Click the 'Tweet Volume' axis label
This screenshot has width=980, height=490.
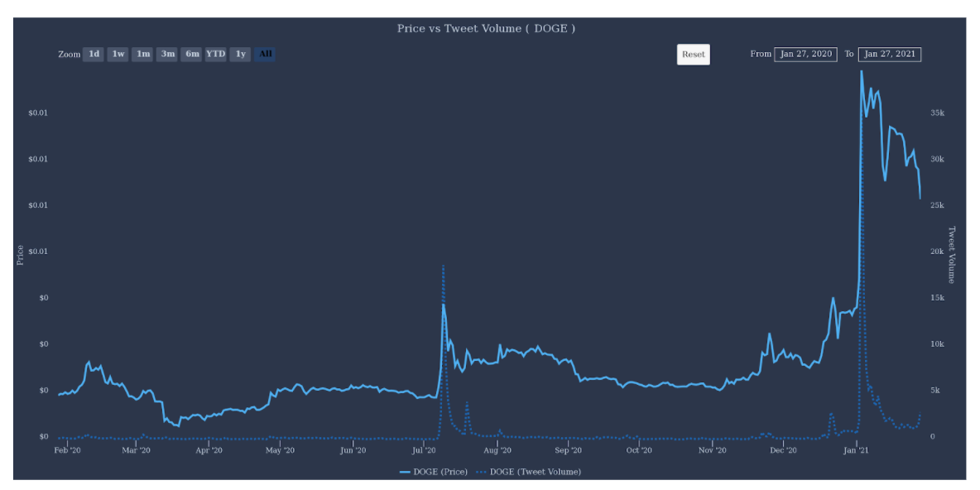(x=951, y=255)
